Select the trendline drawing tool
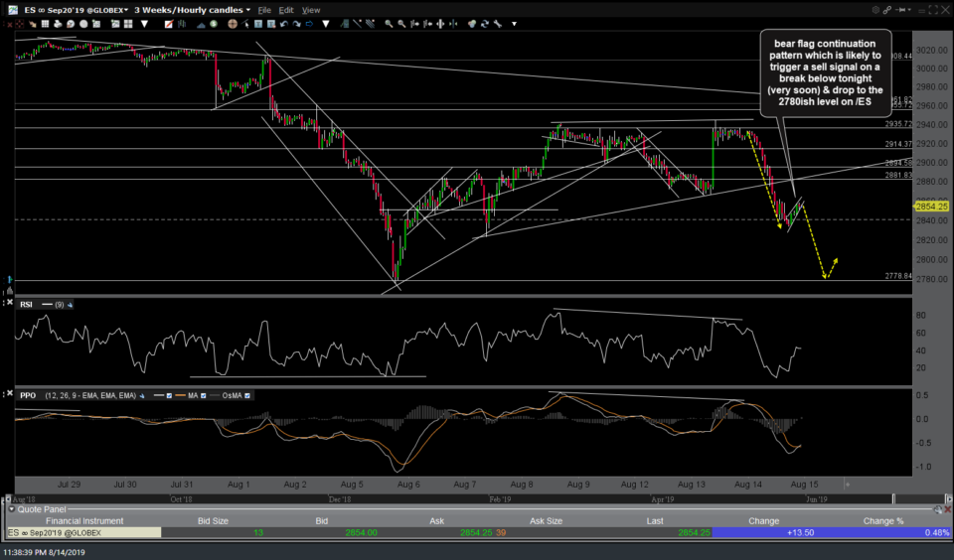Image resolution: width=954 pixels, height=560 pixels. pos(357,24)
